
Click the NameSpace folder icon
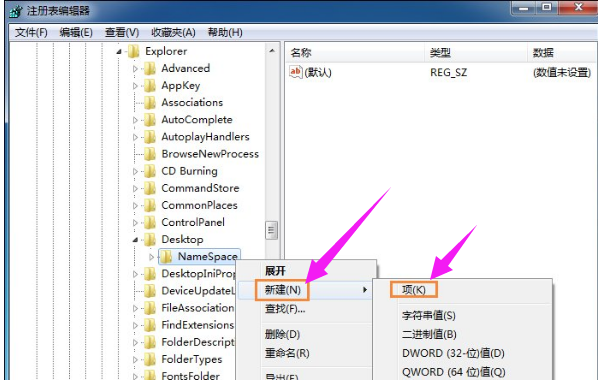[x=166, y=257]
